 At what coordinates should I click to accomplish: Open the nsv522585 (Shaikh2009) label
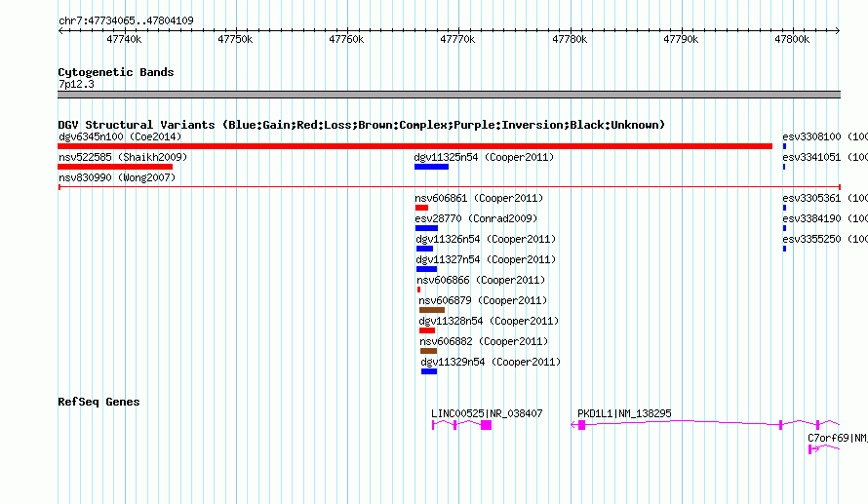pos(123,157)
